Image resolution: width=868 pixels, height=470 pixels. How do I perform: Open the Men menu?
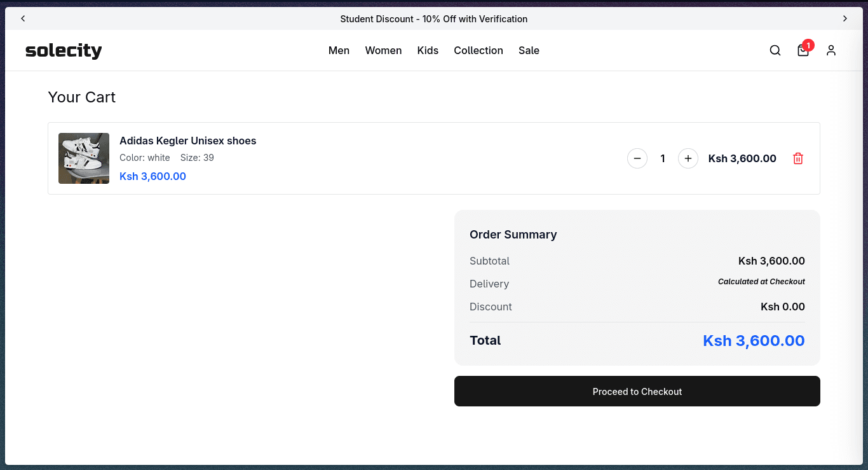(x=339, y=50)
